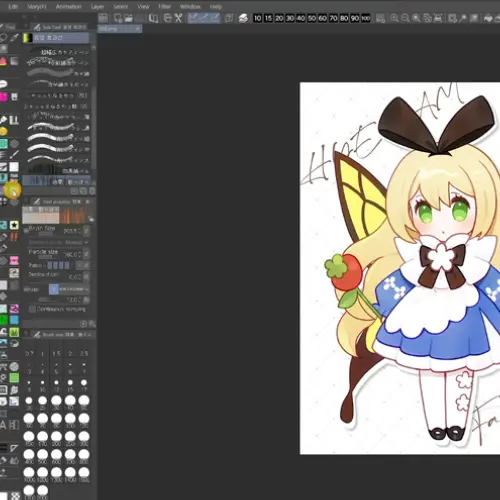Open the Filter menu
Viewport: 500px width, 500px height.
click(x=164, y=6)
